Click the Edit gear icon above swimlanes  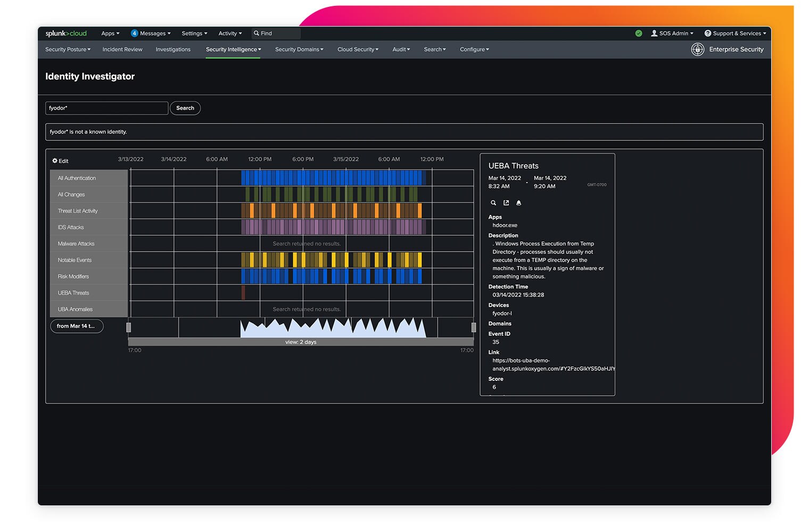55,161
